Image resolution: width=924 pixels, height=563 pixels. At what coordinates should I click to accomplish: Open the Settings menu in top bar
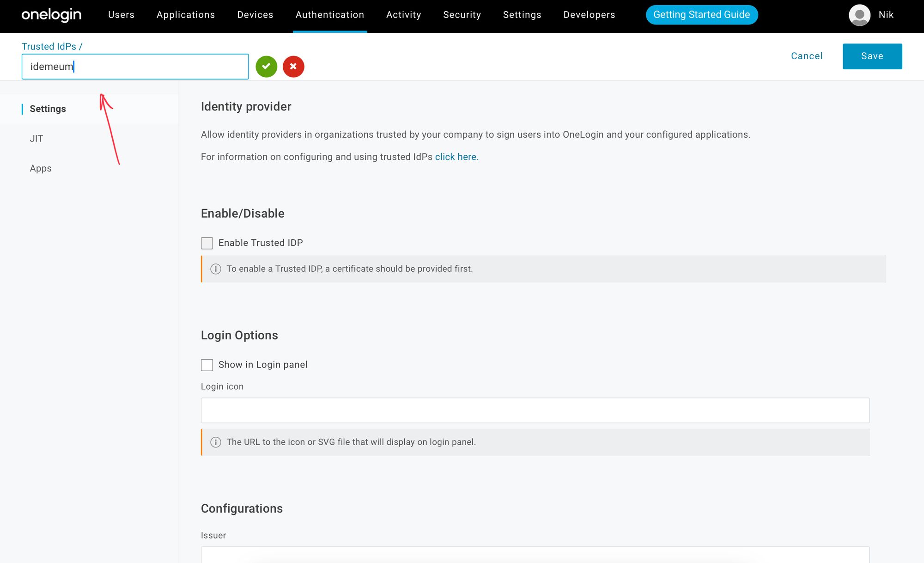522,15
